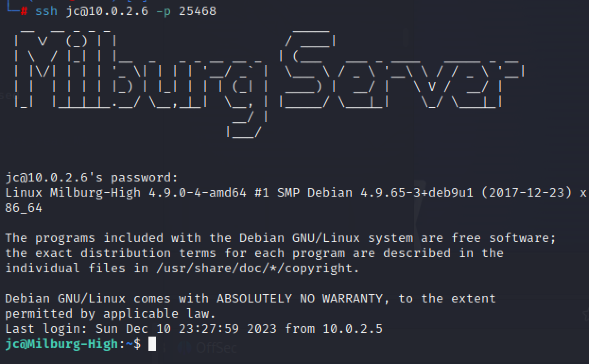This screenshot has height=364, width=589.
Task: Click the jc@10.0.2.6's password prompt line
Action: click(92, 178)
